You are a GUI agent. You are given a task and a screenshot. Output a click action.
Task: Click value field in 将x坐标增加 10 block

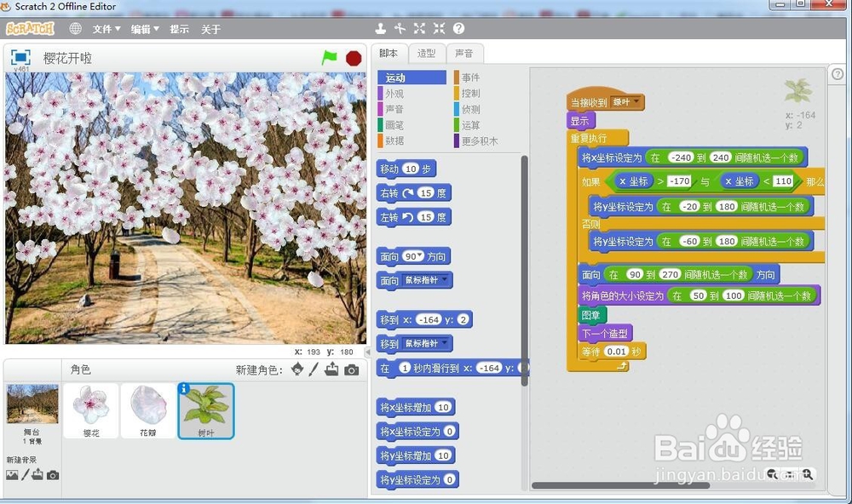(443, 407)
